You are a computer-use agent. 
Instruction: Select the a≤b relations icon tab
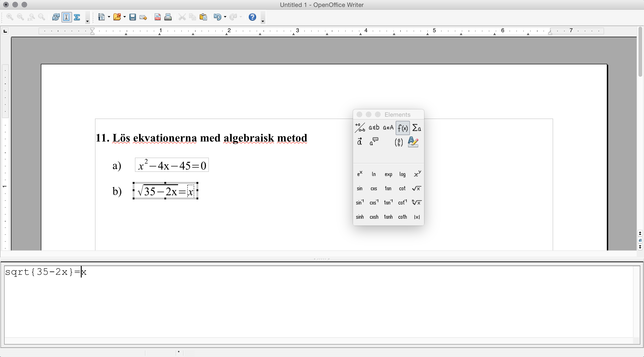click(x=374, y=128)
